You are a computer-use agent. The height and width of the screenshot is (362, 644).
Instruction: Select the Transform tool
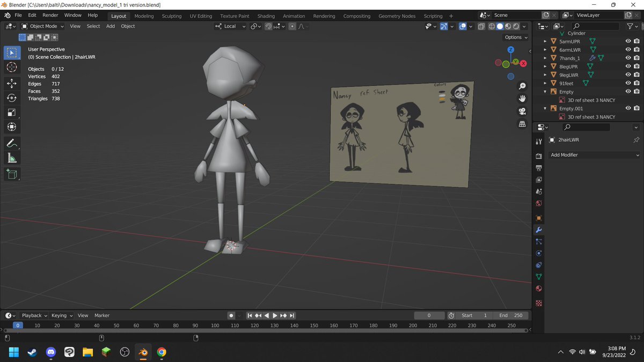tap(12, 127)
